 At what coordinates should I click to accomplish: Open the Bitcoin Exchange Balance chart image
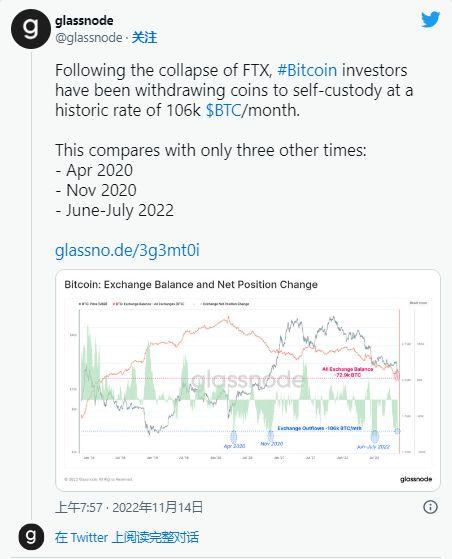[248, 380]
